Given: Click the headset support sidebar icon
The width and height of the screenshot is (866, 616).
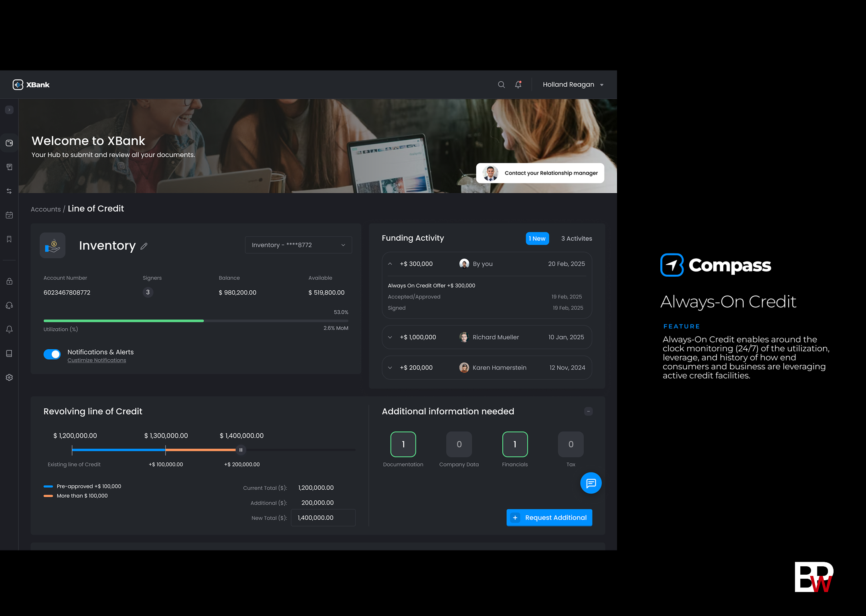Looking at the screenshot, I should tap(9, 306).
